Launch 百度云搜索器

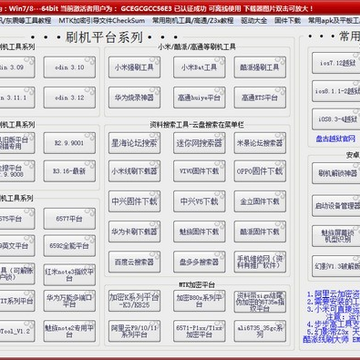[134, 262]
